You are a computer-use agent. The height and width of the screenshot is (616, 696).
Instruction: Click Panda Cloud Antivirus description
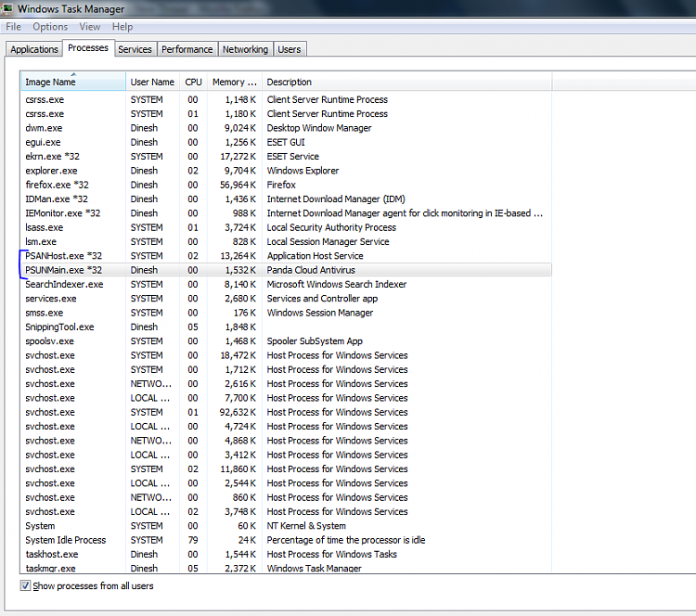[x=311, y=270]
